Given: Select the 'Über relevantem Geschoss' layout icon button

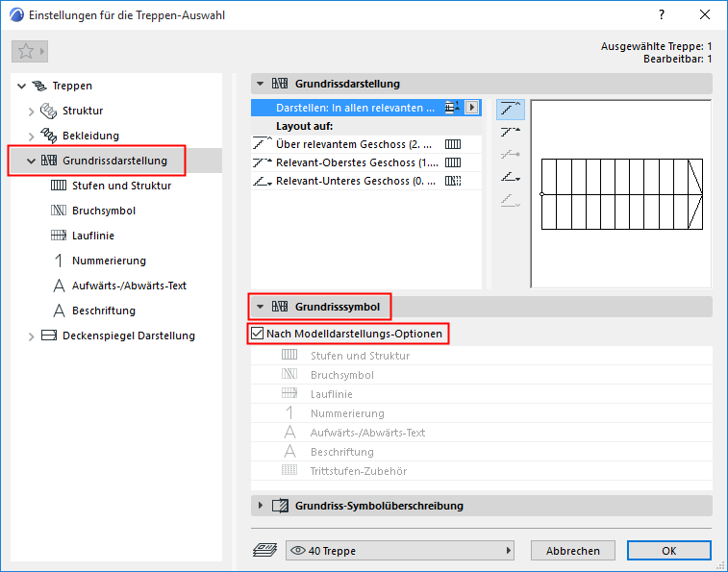Looking at the screenshot, I should coord(511,110).
